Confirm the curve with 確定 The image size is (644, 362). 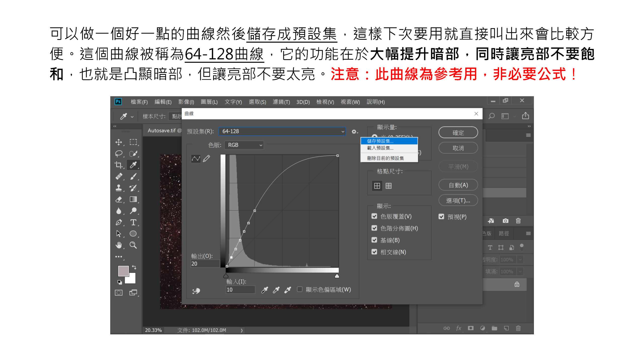(x=458, y=132)
